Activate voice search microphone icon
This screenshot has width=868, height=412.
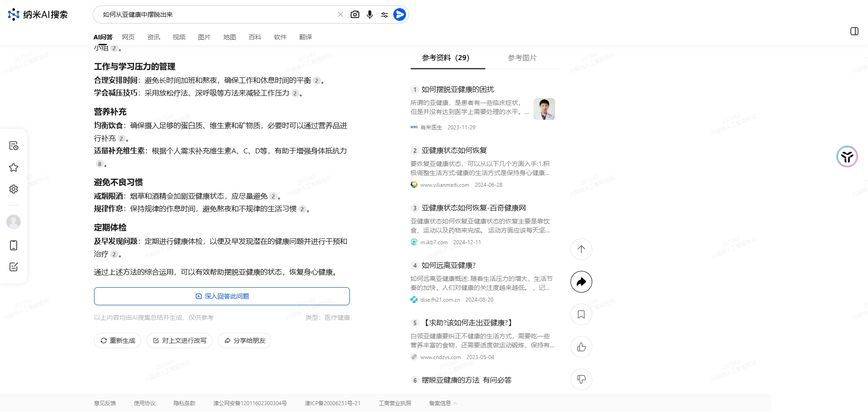(x=370, y=14)
